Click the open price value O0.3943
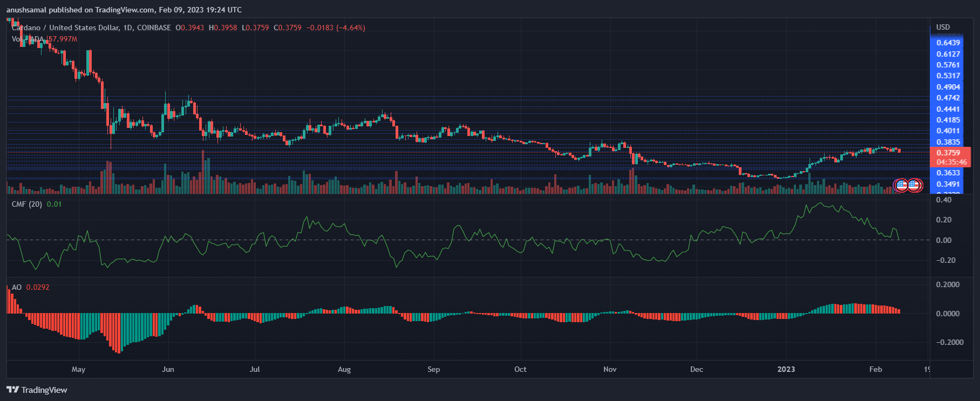The image size is (980, 401). (x=190, y=28)
